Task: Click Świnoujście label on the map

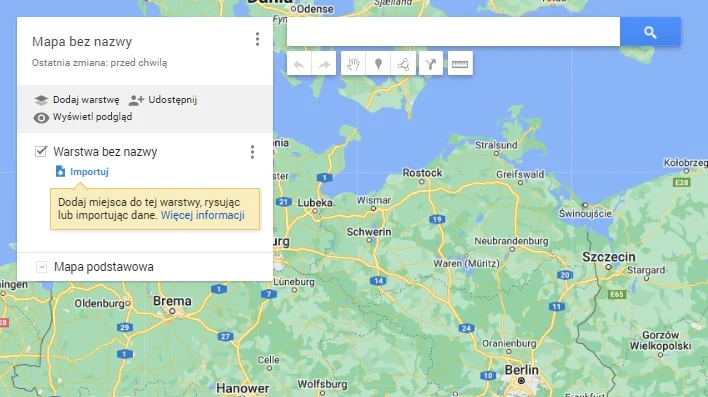Action: 585,214
